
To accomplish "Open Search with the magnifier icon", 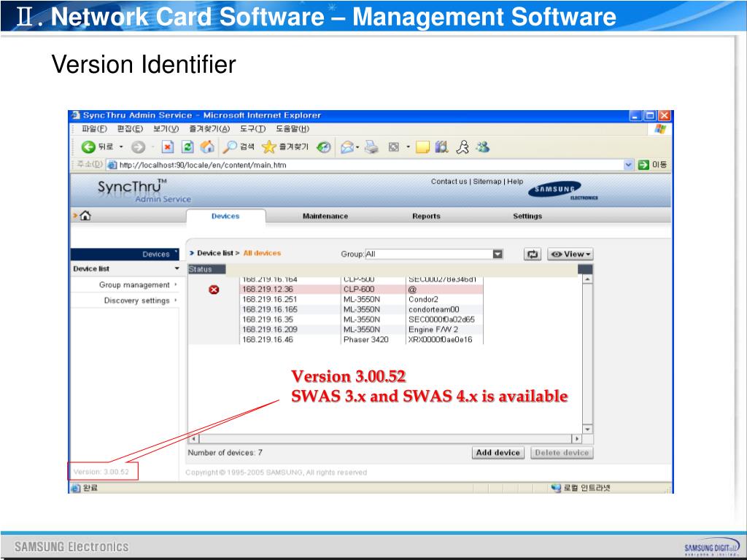I will coord(230,147).
